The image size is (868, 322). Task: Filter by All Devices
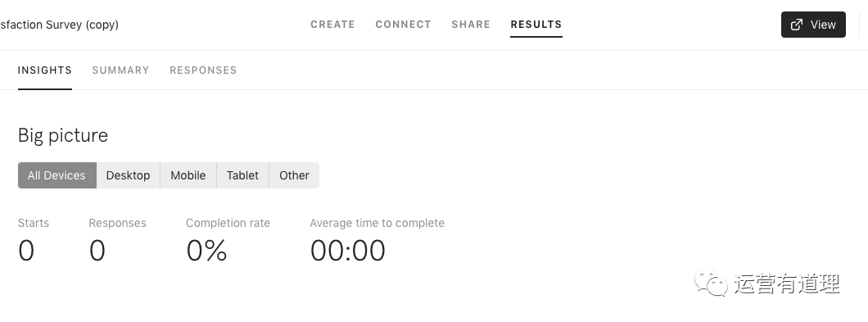point(57,175)
